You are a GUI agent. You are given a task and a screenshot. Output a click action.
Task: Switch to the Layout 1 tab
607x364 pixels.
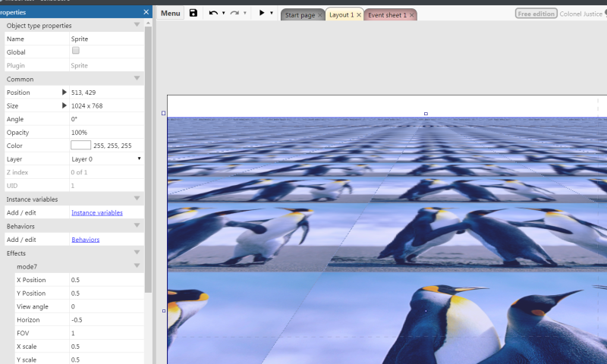[x=341, y=14]
